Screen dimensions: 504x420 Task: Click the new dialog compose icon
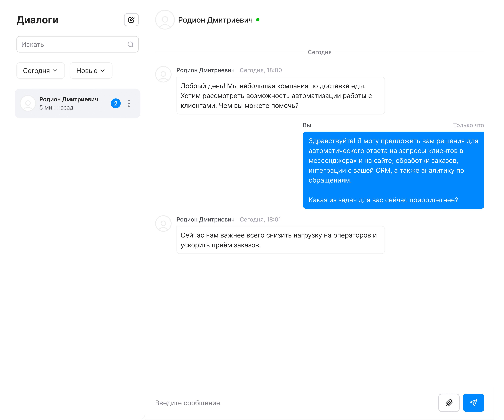(x=131, y=20)
